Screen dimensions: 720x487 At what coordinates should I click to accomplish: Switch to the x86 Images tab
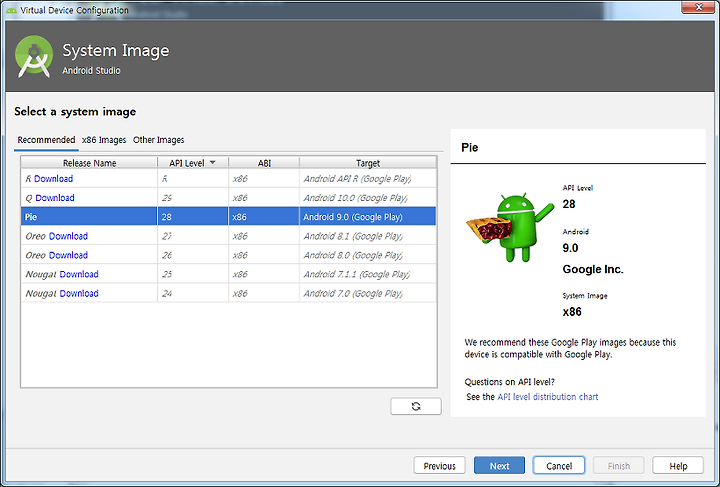pos(104,140)
